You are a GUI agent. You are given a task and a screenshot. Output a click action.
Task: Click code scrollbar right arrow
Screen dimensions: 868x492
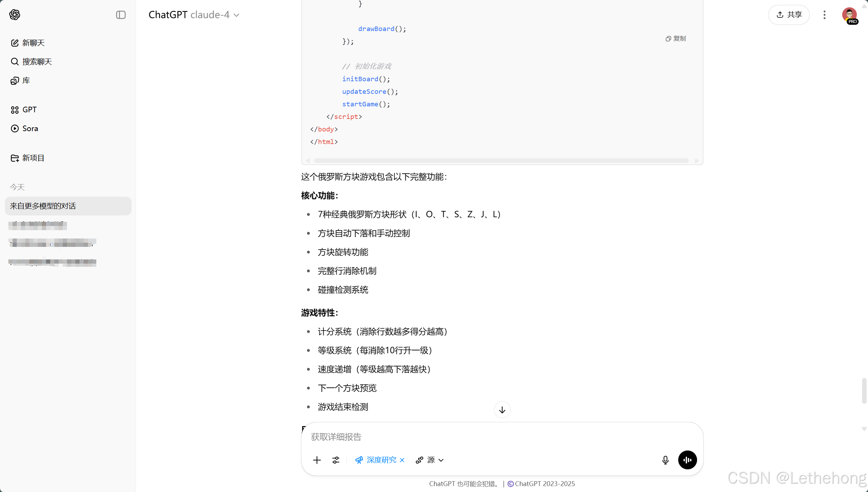[696, 161]
